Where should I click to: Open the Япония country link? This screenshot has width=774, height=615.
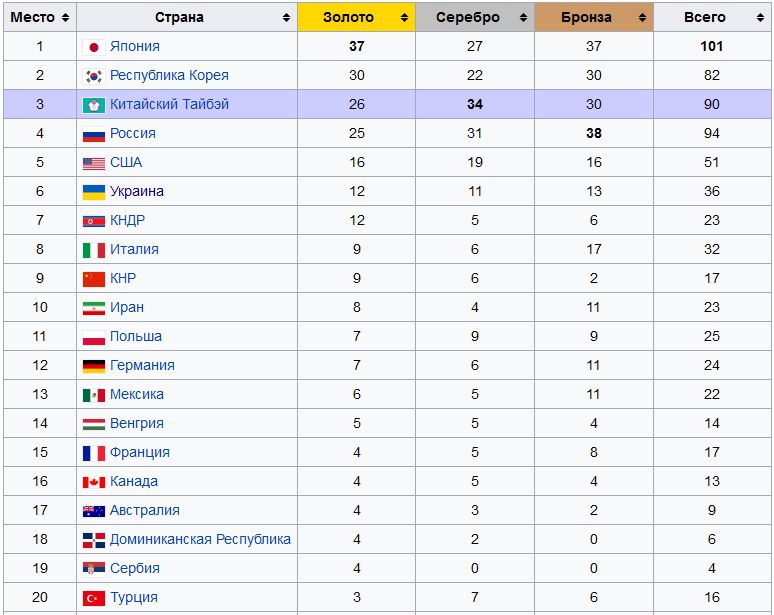click(x=135, y=46)
